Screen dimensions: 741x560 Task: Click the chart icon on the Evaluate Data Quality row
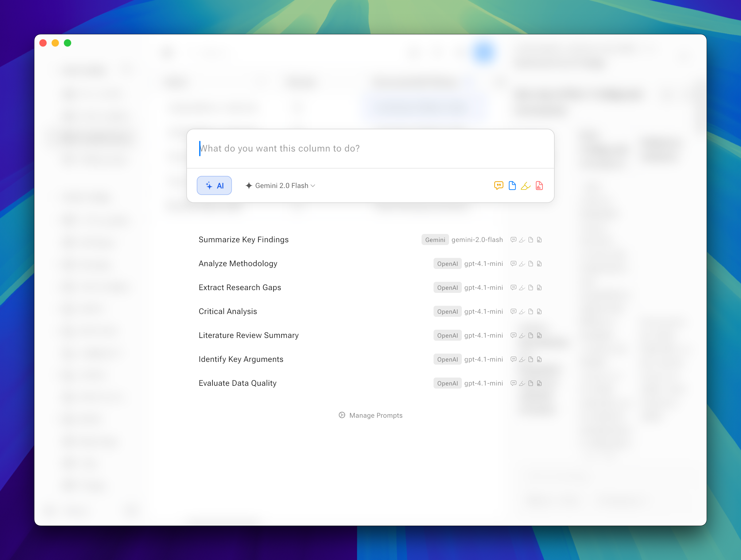(x=539, y=383)
